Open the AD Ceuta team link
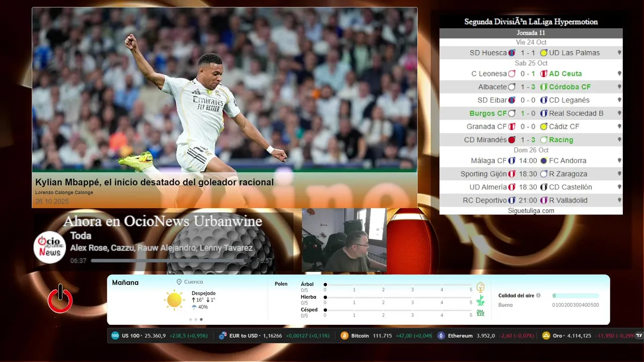Image resolution: width=644 pixels, height=362 pixels. click(565, 74)
